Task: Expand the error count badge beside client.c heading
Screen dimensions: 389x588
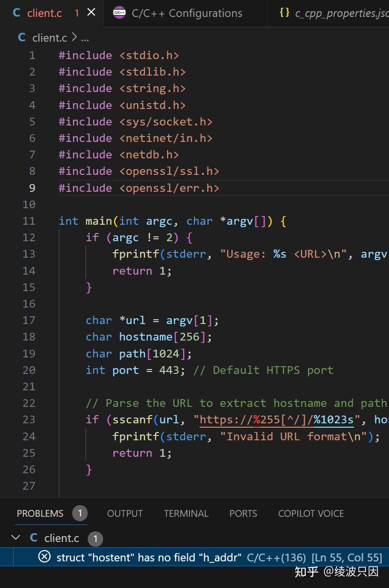Action: [95, 539]
